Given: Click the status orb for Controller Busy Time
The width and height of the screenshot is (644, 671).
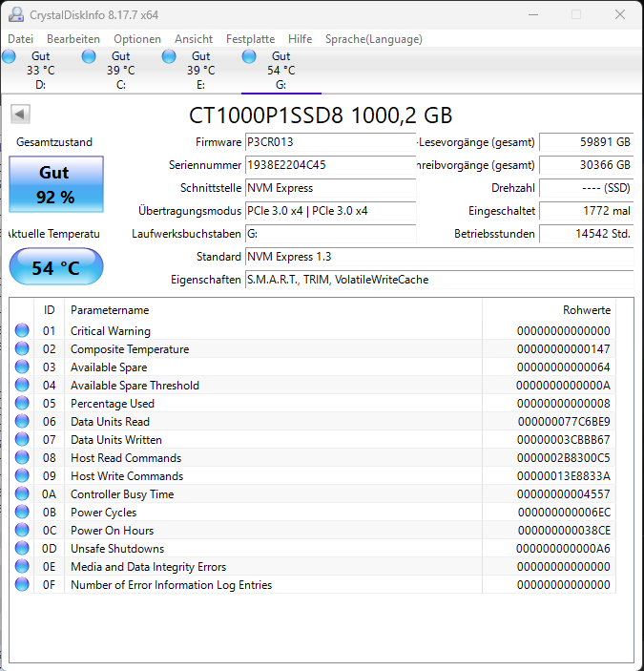Looking at the screenshot, I should click(22, 493).
